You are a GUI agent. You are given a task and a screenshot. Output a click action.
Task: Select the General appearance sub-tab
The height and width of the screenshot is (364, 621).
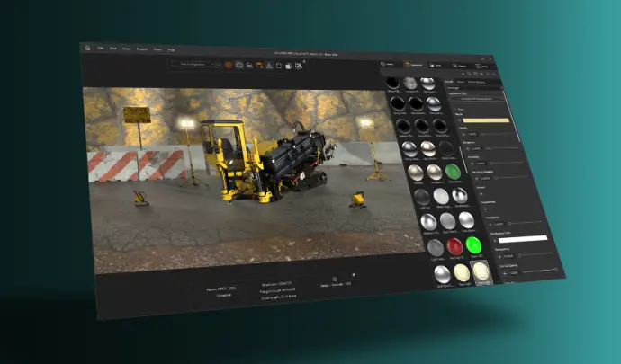[448, 82]
